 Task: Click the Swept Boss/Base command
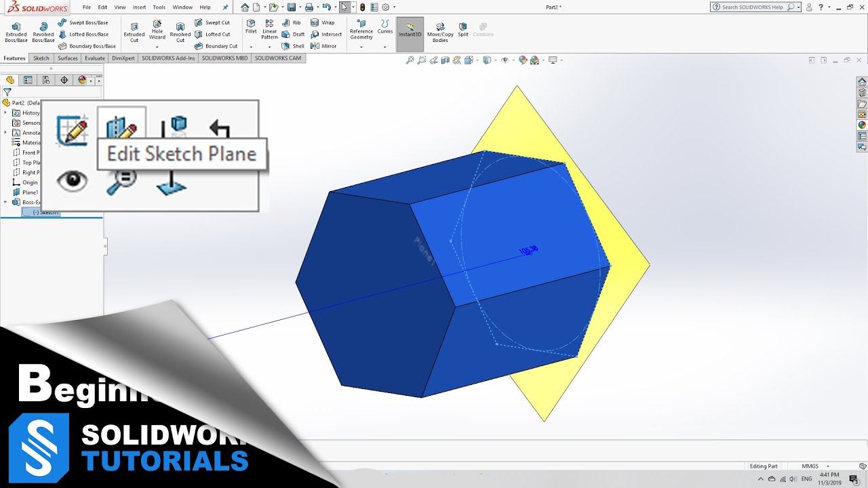[83, 22]
